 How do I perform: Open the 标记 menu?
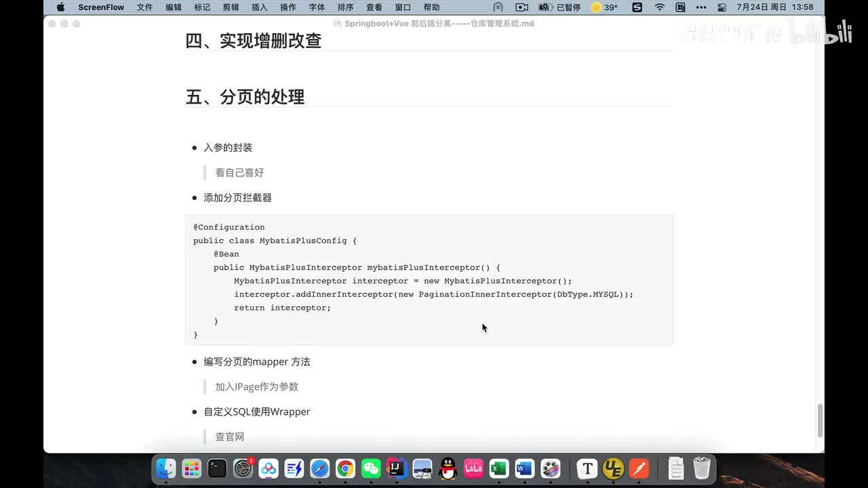click(x=202, y=7)
